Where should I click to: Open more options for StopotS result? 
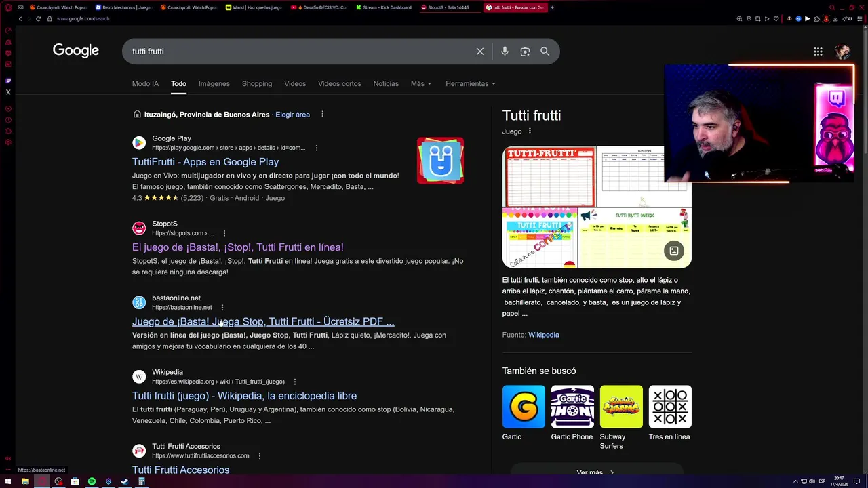click(224, 233)
